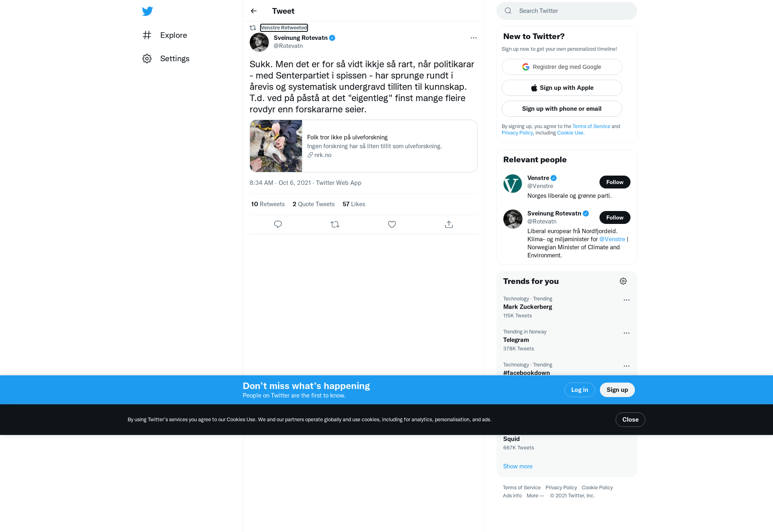Image resolution: width=773 pixels, height=532 pixels.
Task: Like the tweet with the heart icon
Action: [392, 224]
